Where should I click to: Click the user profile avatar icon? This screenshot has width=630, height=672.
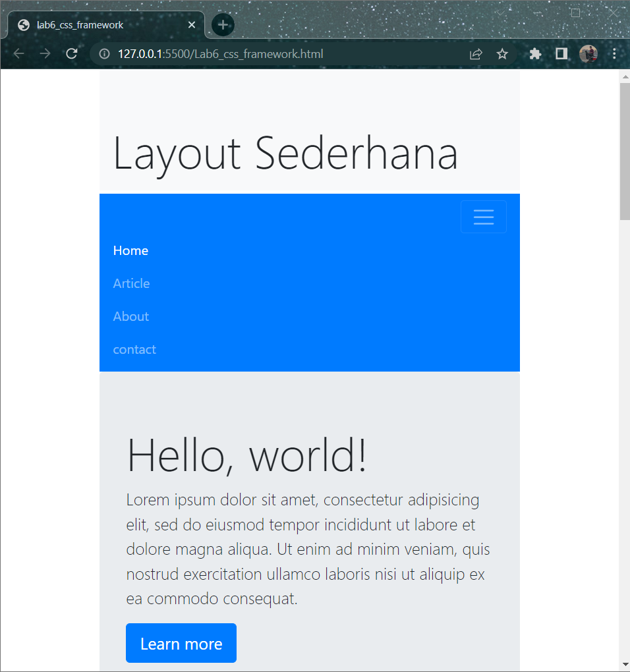tap(588, 54)
